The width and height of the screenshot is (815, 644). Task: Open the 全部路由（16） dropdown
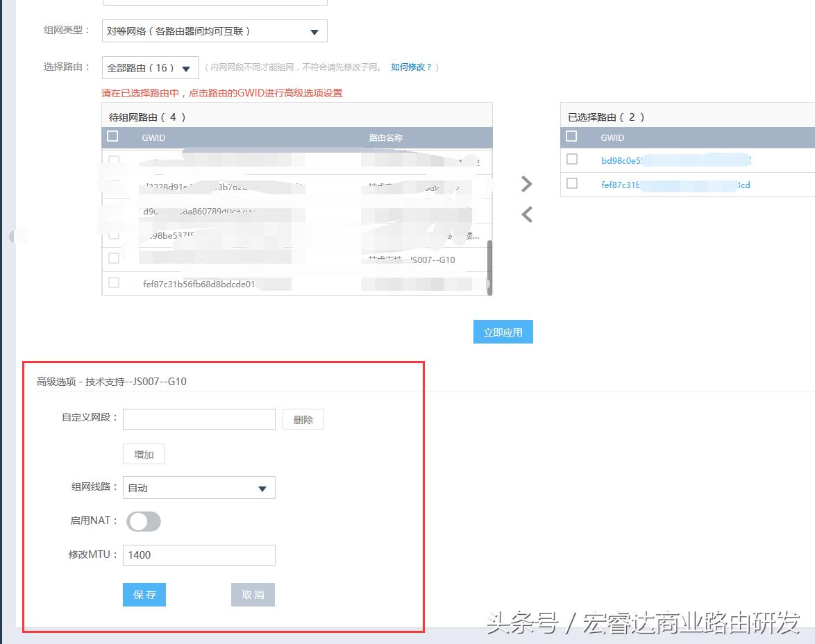pyautogui.click(x=149, y=67)
